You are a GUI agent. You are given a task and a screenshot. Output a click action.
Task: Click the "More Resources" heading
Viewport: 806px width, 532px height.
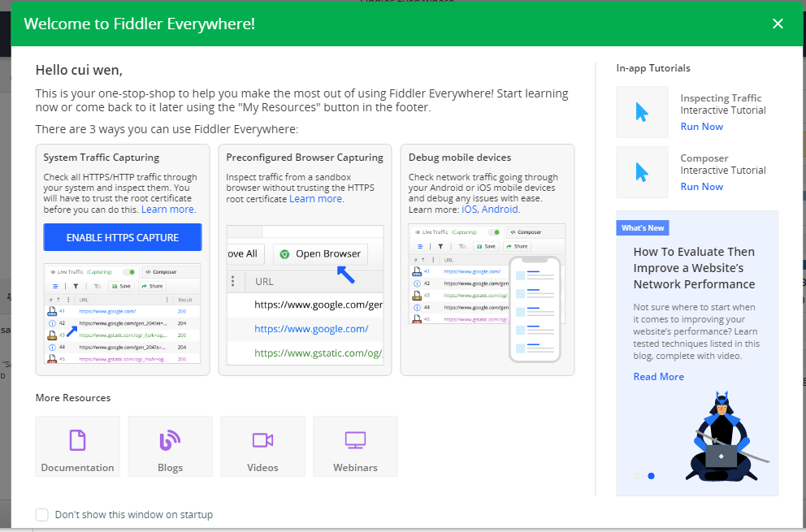tap(73, 398)
